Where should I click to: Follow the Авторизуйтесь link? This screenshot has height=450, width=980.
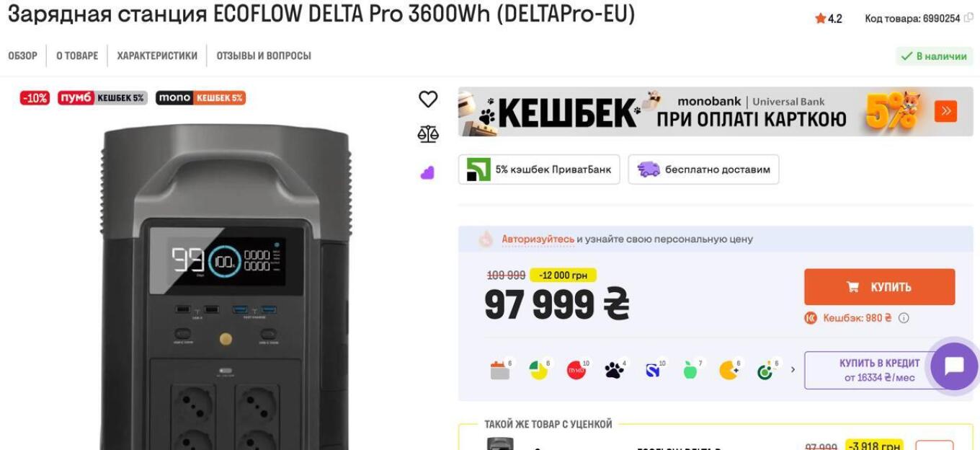[538, 239]
